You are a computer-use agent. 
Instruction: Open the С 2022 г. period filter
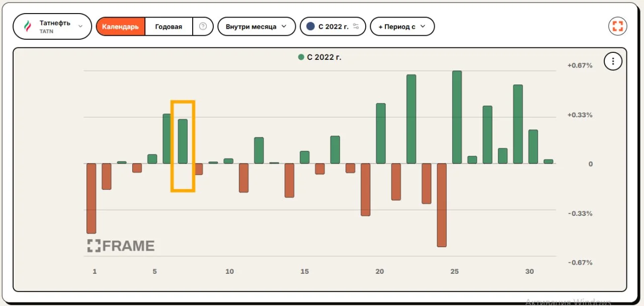tap(333, 27)
